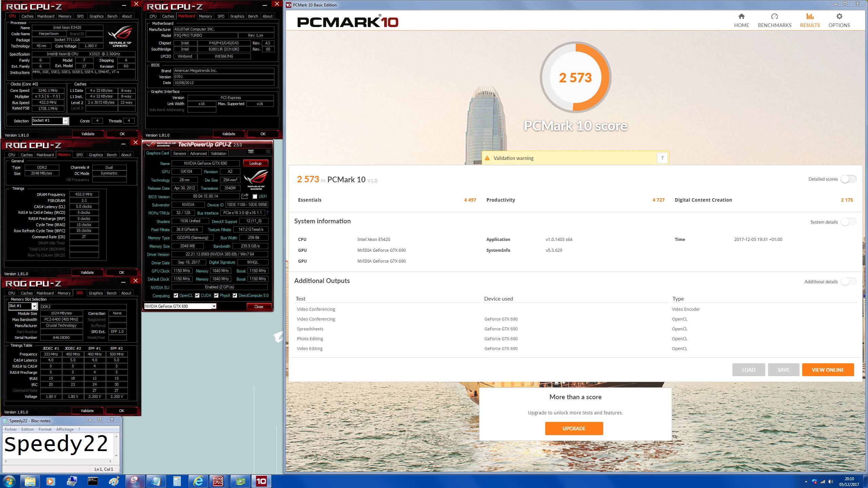868x488 pixels.
Task: Click the 2 573 score circle
Action: tap(575, 77)
